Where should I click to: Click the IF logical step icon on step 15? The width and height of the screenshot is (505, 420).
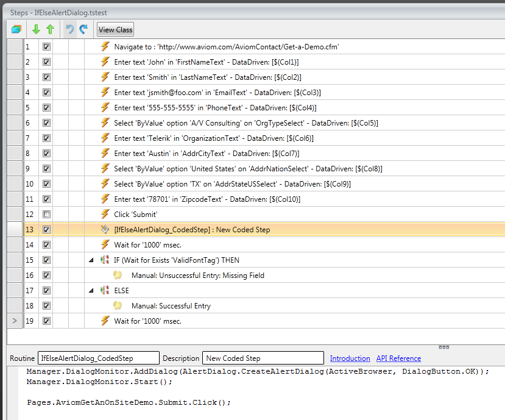(105, 260)
